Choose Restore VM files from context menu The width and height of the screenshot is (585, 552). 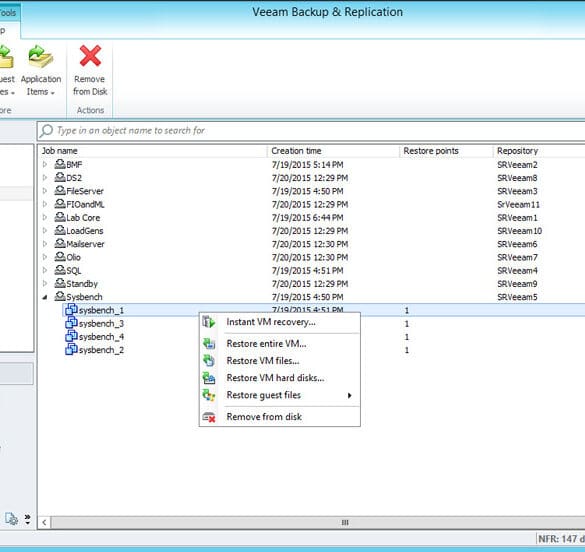pyautogui.click(x=280, y=361)
